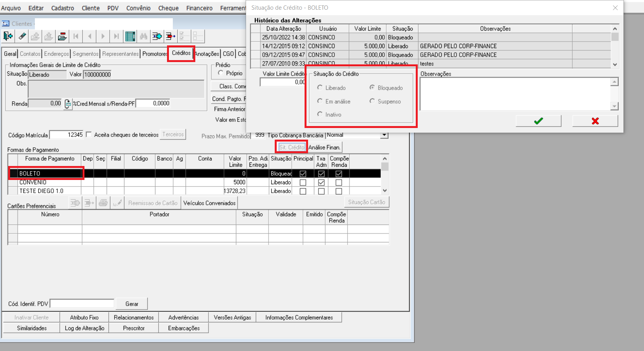Image resolution: width=644 pixels, height=351 pixels.
Task: Open the Convênio menu
Action: tap(138, 8)
